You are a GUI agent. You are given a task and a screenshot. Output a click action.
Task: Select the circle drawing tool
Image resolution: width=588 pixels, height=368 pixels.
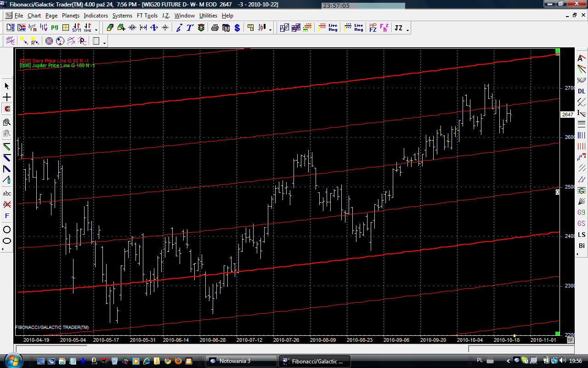click(7, 230)
